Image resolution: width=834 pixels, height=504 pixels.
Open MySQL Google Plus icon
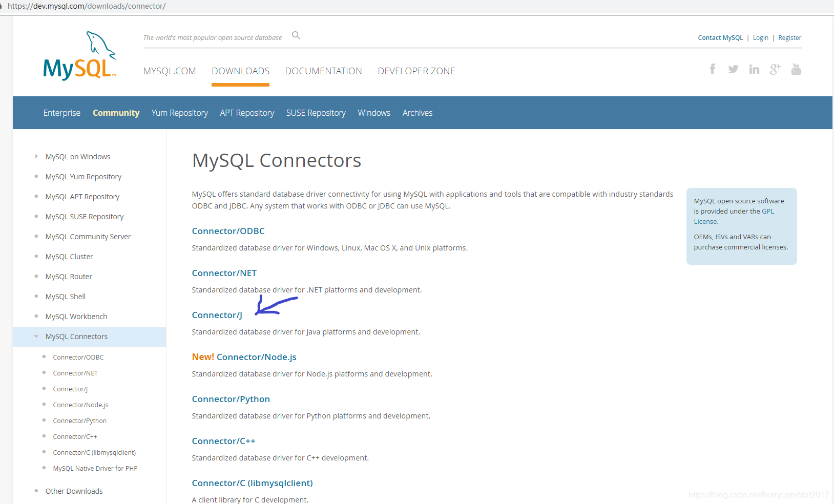point(775,69)
